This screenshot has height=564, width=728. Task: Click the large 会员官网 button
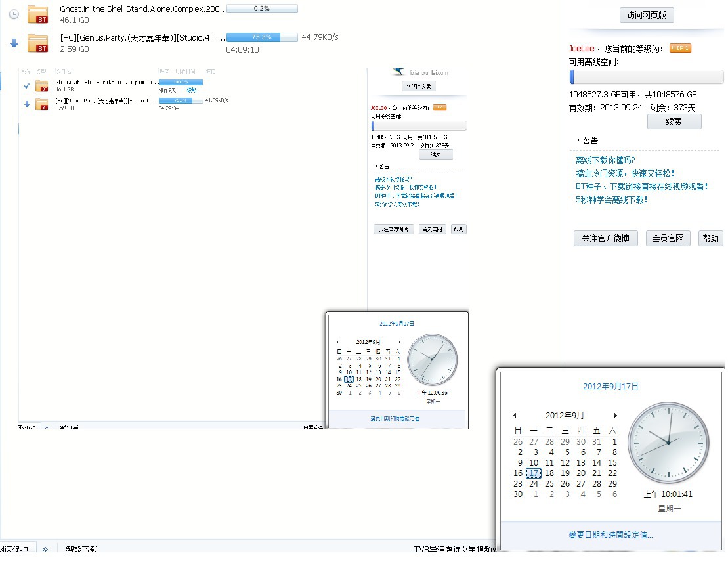coord(668,238)
